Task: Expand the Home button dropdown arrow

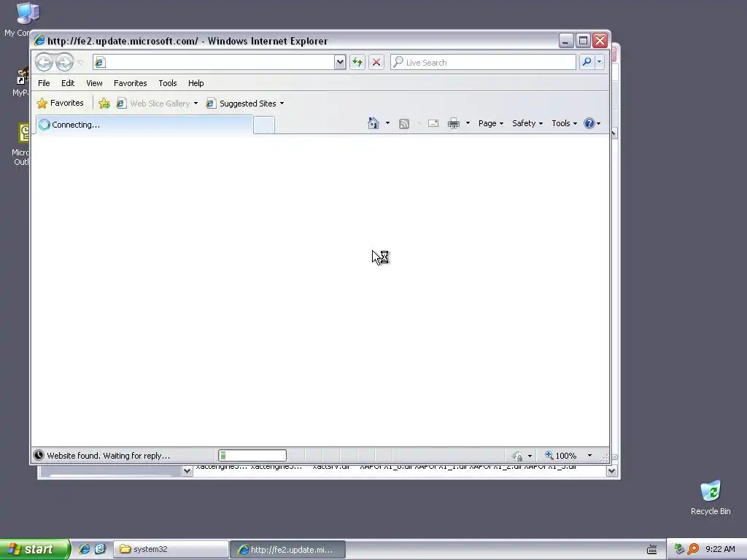Action: [x=387, y=123]
